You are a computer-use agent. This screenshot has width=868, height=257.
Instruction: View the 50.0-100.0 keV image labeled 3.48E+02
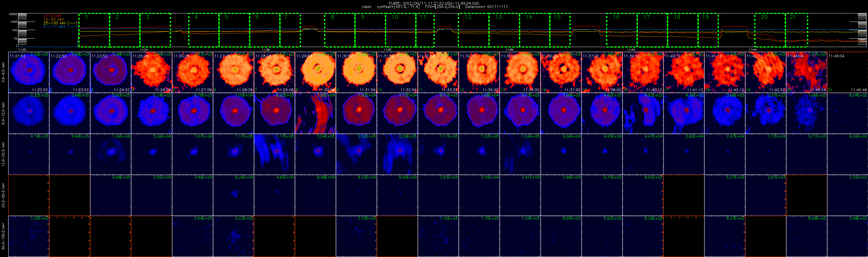tap(848, 236)
